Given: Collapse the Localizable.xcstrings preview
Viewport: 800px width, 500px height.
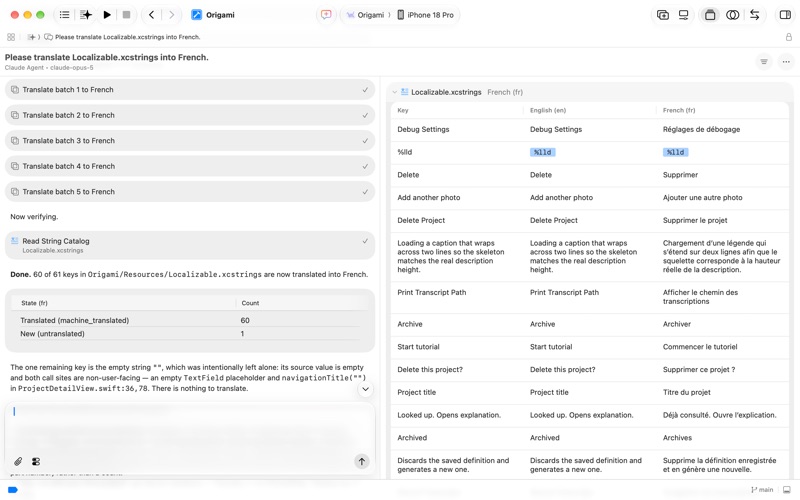Looking at the screenshot, I should click(x=394, y=92).
